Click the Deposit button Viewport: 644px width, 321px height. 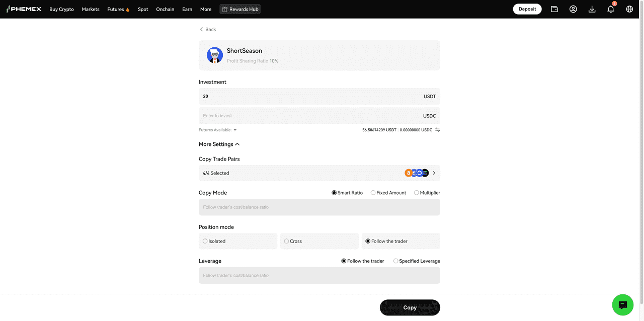pyautogui.click(x=527, y=9)
